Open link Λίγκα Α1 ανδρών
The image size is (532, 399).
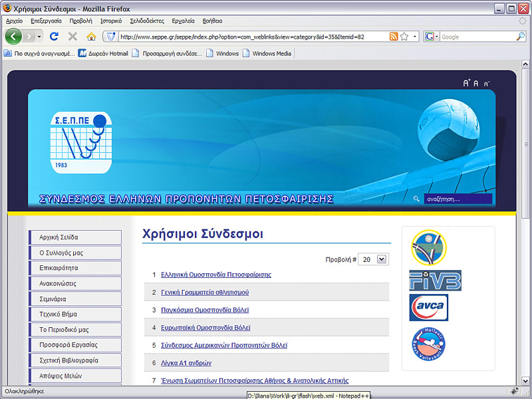click(186, 362)
